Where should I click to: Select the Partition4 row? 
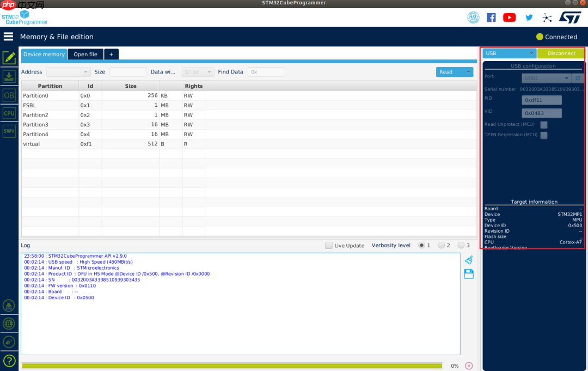tap(249, 135)
